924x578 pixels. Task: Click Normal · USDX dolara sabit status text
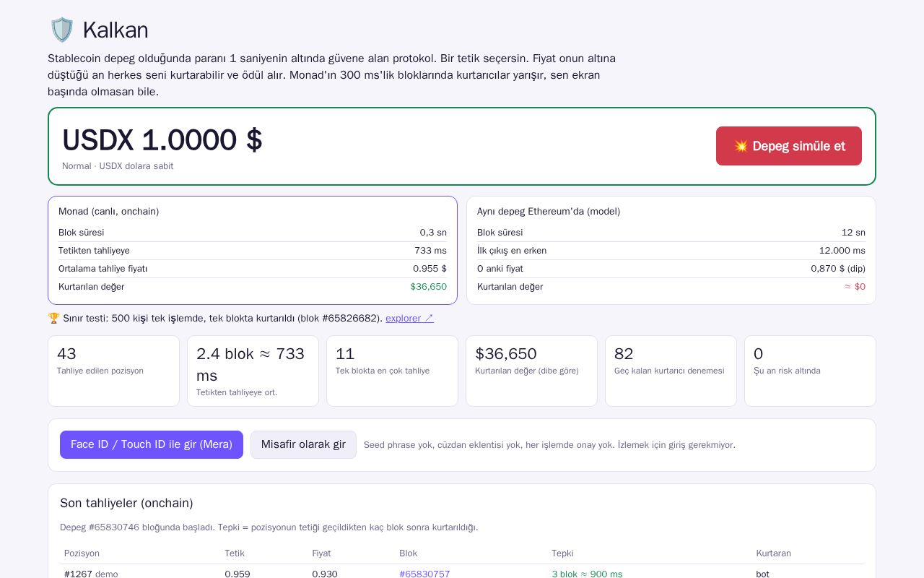(118, 166)
